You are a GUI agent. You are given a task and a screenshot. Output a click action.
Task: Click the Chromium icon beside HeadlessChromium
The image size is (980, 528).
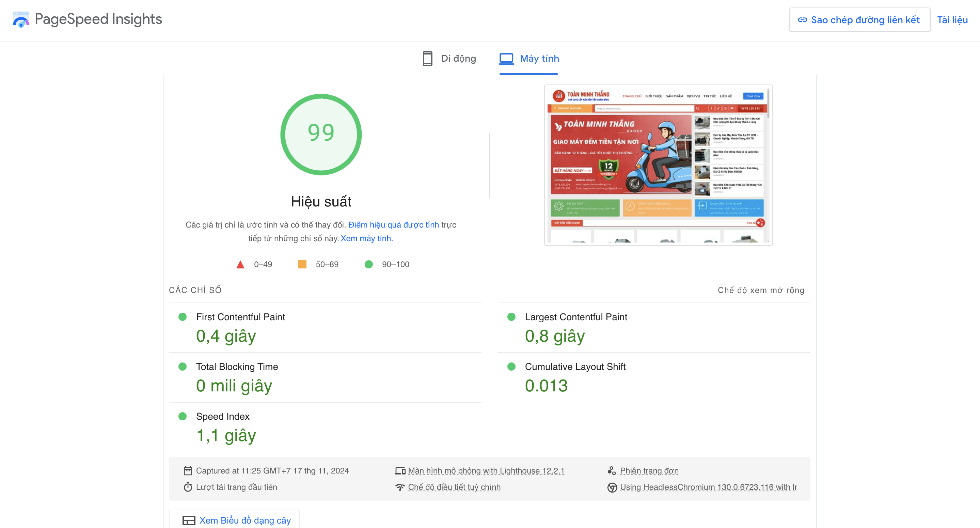612,487
